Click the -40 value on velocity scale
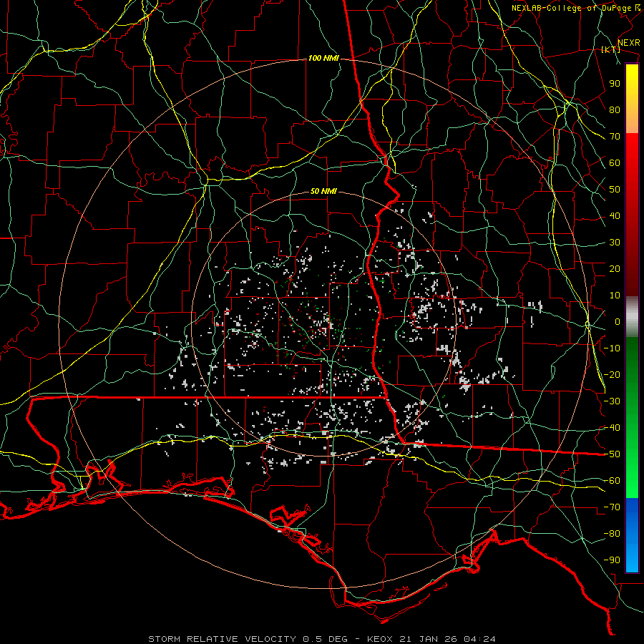This screenshot has width=644, height=644. (x=612, y=428)
